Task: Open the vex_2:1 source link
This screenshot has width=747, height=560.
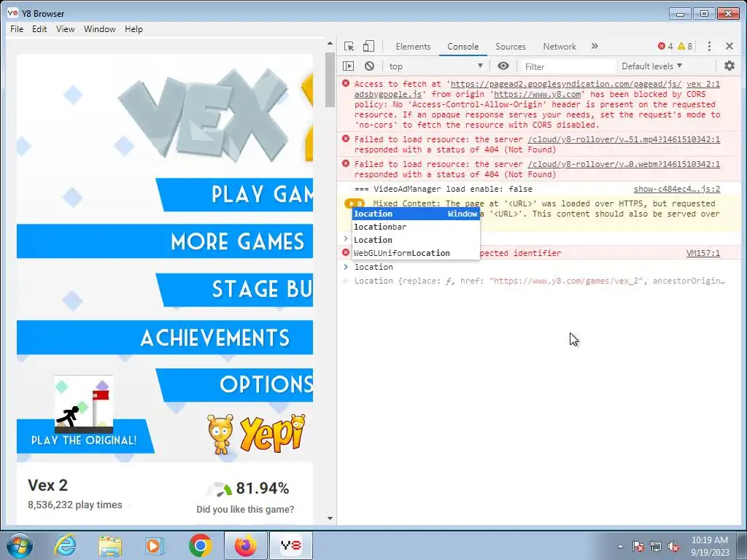Action: coord(703,84)
